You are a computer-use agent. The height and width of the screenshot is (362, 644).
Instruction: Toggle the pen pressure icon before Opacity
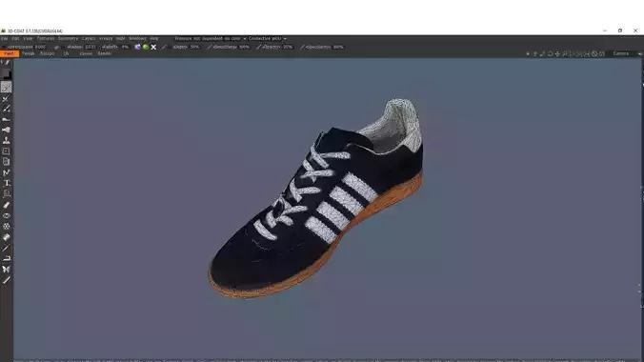coord(258,47)
